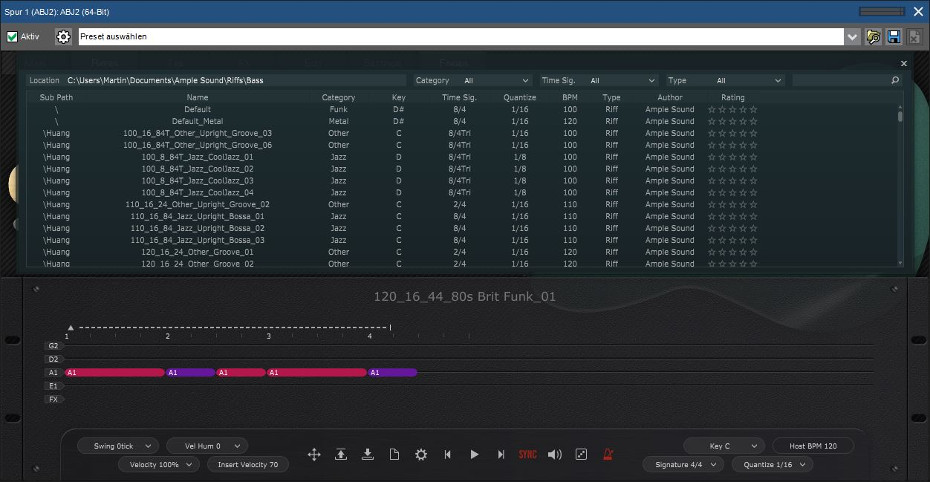The width and height of the screenshot is (930, 482).
Task: Mute riffer with speaker icon
Action: coord(555,455)
